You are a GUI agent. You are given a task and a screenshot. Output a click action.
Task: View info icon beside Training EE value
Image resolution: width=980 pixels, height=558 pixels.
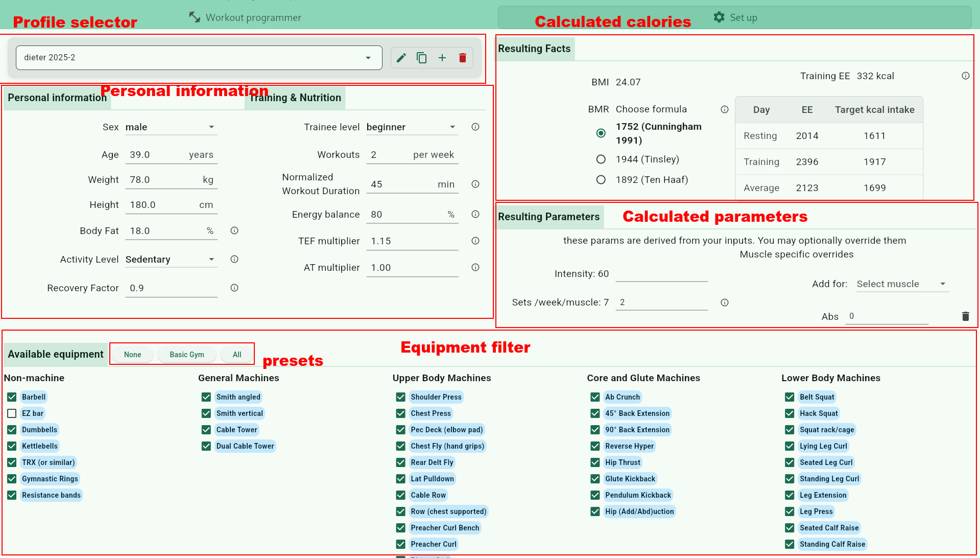[966, 76]
